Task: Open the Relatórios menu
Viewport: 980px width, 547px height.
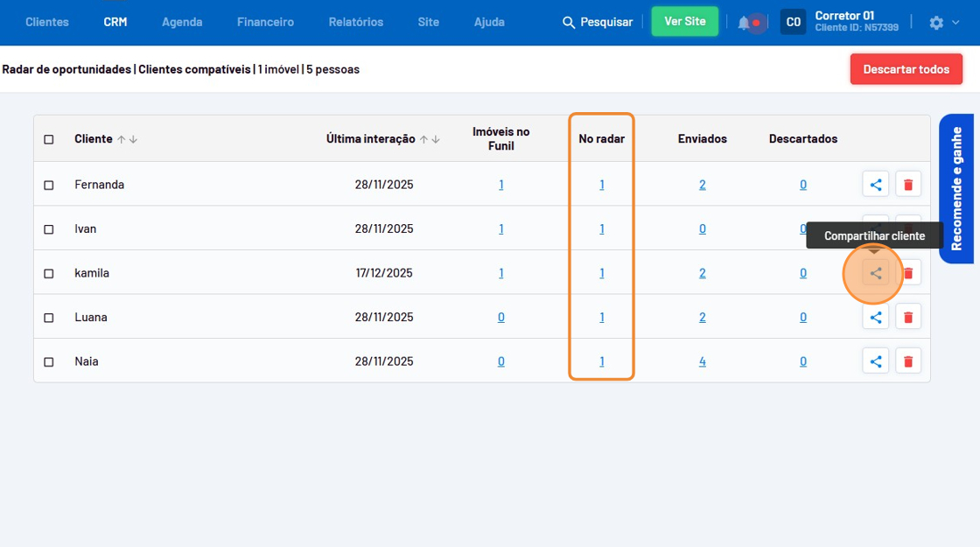Action: tap(355, 22)
